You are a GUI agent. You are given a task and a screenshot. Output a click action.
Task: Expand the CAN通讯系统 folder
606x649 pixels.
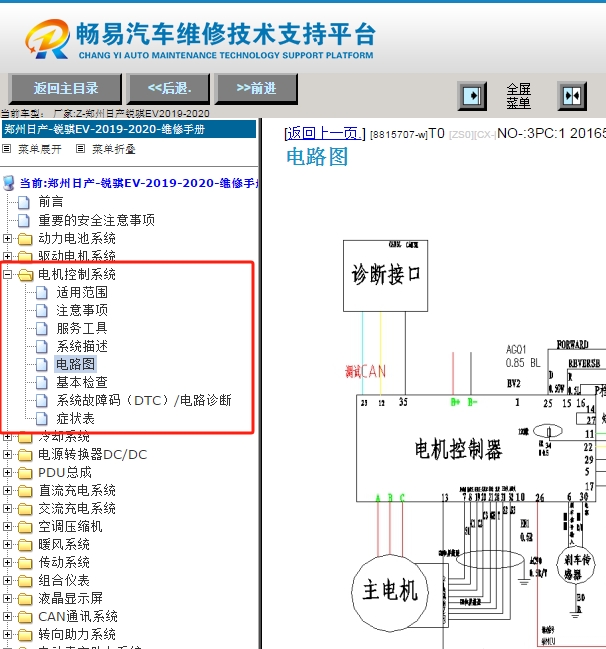pos(7,616)
